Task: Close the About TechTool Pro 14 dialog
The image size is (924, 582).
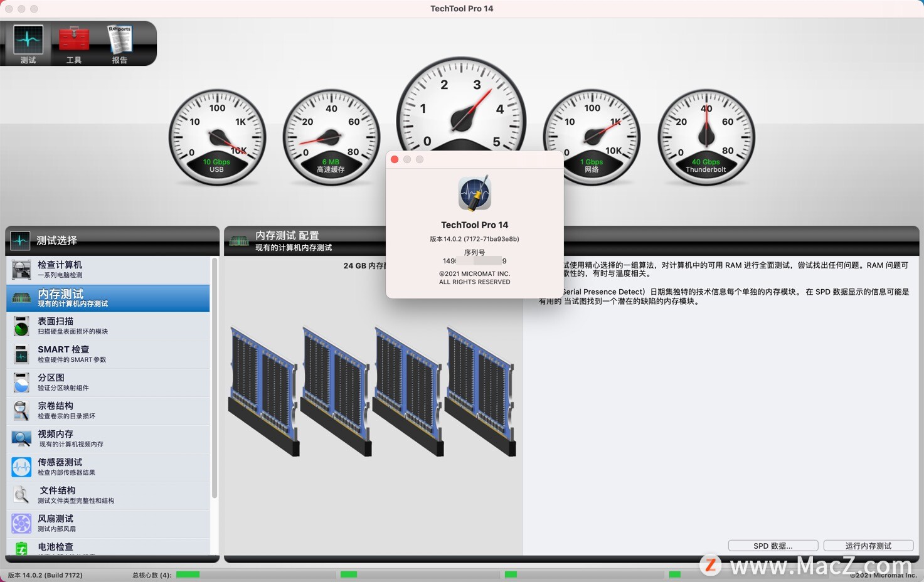Action: [395, 159]
